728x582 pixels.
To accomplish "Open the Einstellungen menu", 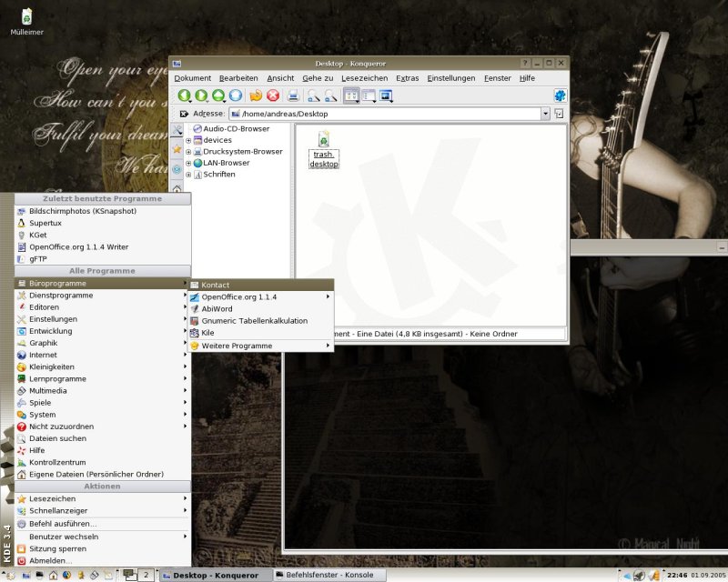I will click(x=450, y=78).
